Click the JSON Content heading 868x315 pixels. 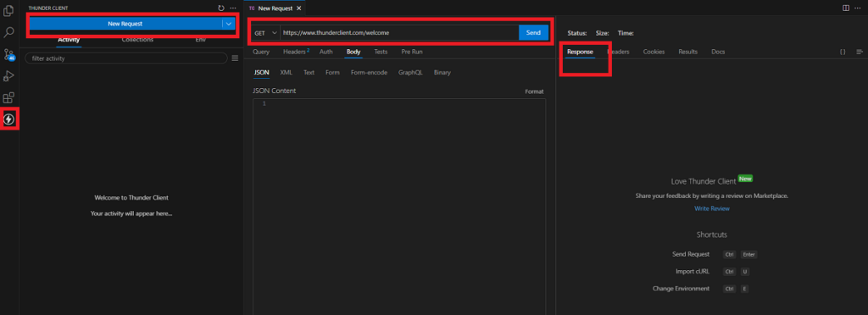275,91
